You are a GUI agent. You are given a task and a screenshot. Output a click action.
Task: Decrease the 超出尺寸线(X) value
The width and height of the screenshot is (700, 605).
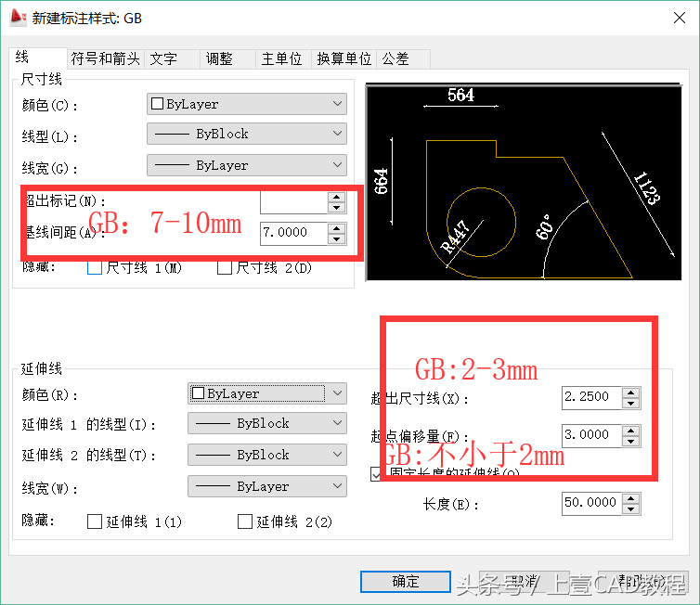click(630, 404)
